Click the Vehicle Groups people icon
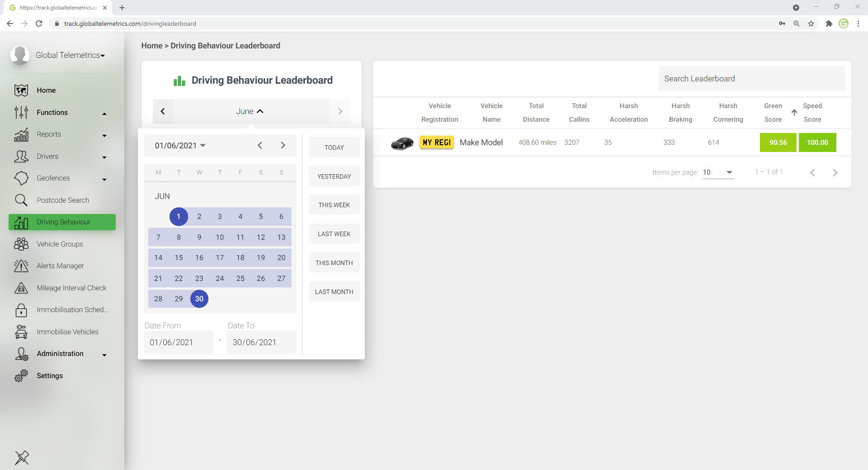This screenshot has width=868, height=470. click(21, 244)
